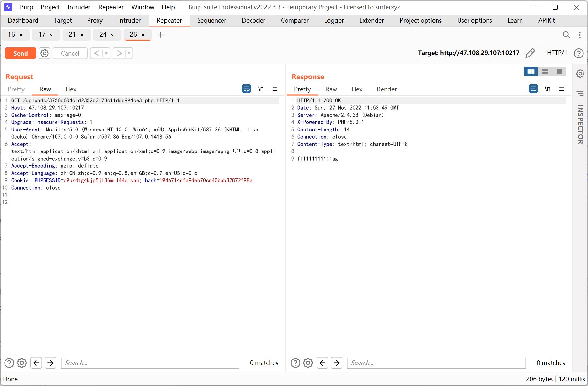Toggle \n line-ending display for the response

pyautogui.click(x=548, y=89)
